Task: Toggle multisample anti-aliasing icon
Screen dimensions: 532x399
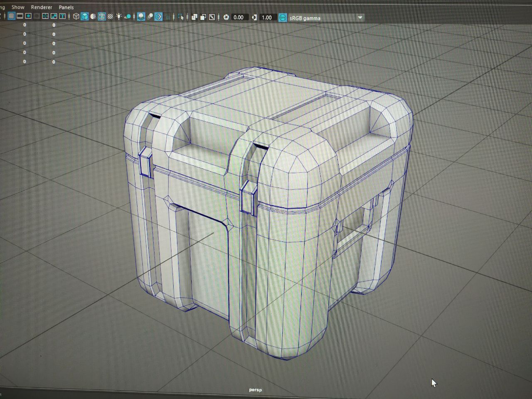Action: (x=158, y=17)
